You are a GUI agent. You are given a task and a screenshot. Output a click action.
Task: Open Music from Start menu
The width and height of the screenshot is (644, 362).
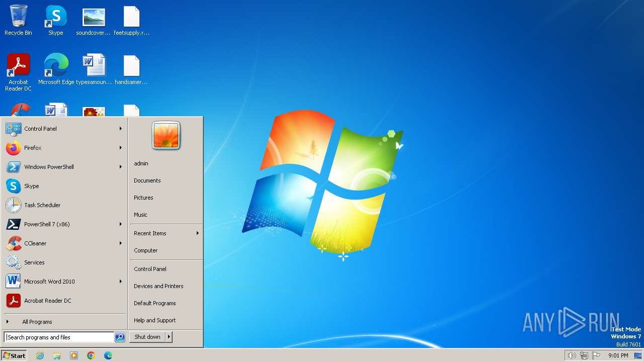coord(166,215)
